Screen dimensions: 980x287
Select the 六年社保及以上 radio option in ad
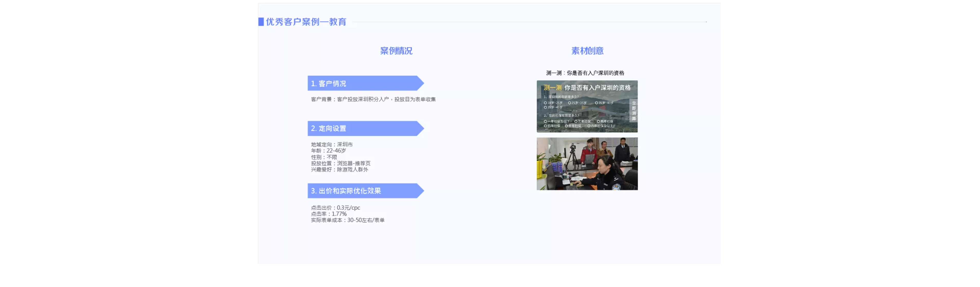coord(600,126)
